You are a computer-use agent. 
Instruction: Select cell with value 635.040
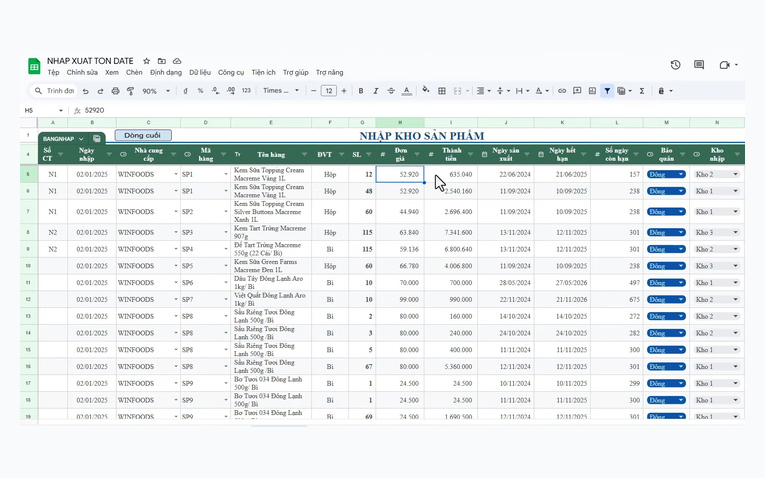[x=451, y=174]
